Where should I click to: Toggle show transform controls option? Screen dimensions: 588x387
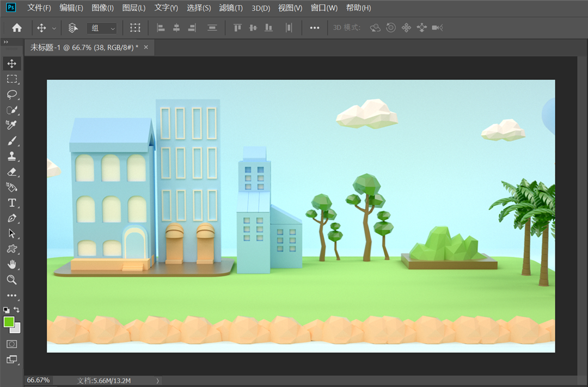click(135, 28)
